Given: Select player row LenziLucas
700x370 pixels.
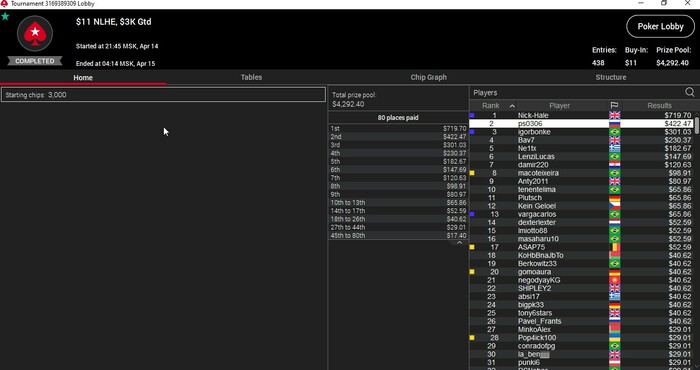Looking at the screenshot, I should 581,157.
